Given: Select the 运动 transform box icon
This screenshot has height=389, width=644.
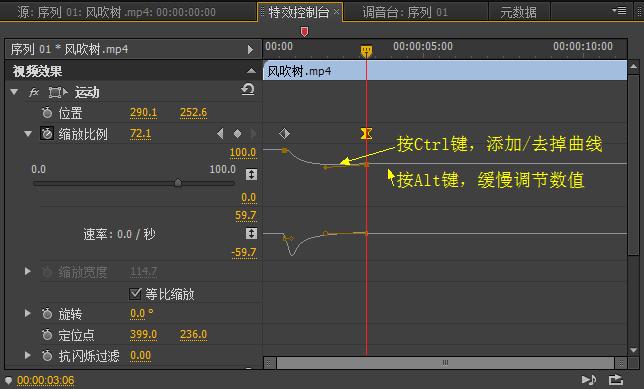Looking at the screenshot, I should [58, 92].
